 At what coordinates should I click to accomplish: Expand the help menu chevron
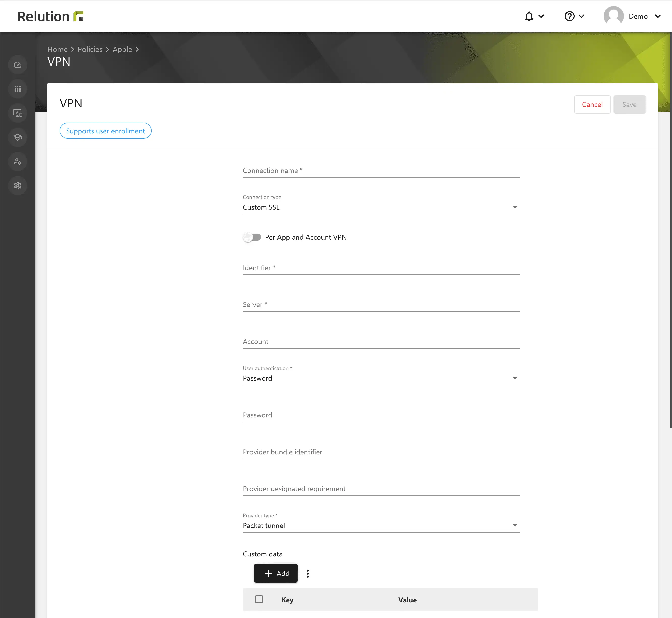coord(581,16)
